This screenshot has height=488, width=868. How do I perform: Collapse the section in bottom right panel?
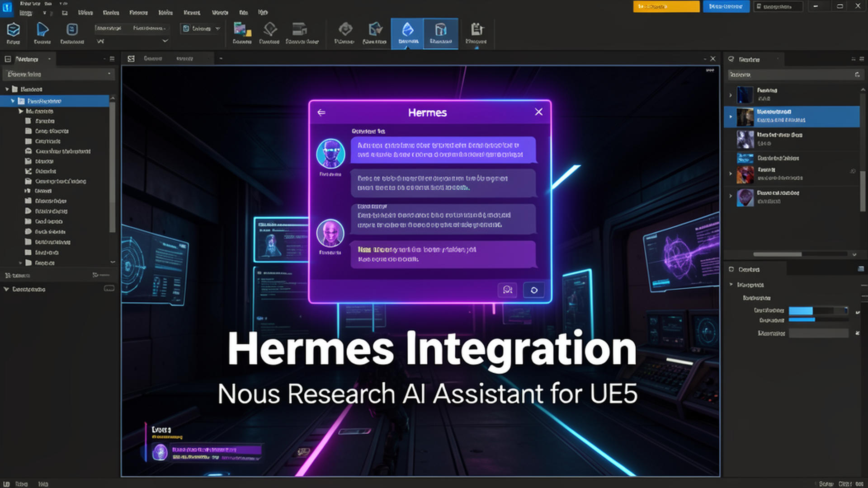(731, 284)
